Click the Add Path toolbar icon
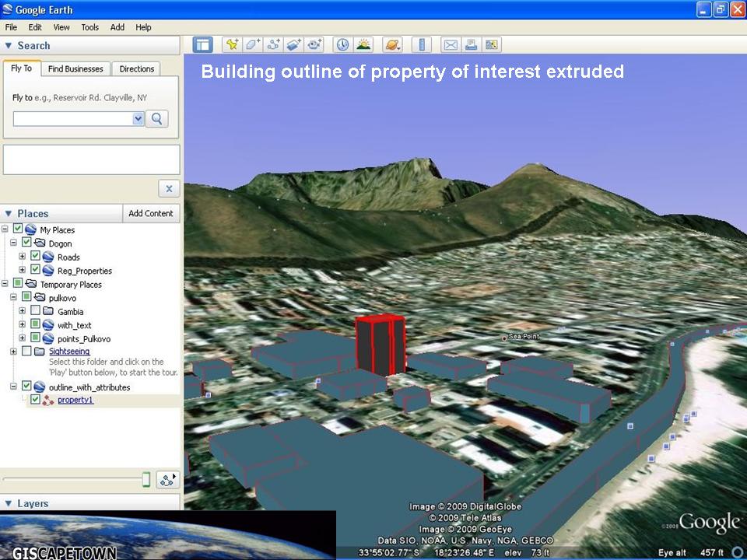This screenshot has width=747, height=560. point(273,45)
